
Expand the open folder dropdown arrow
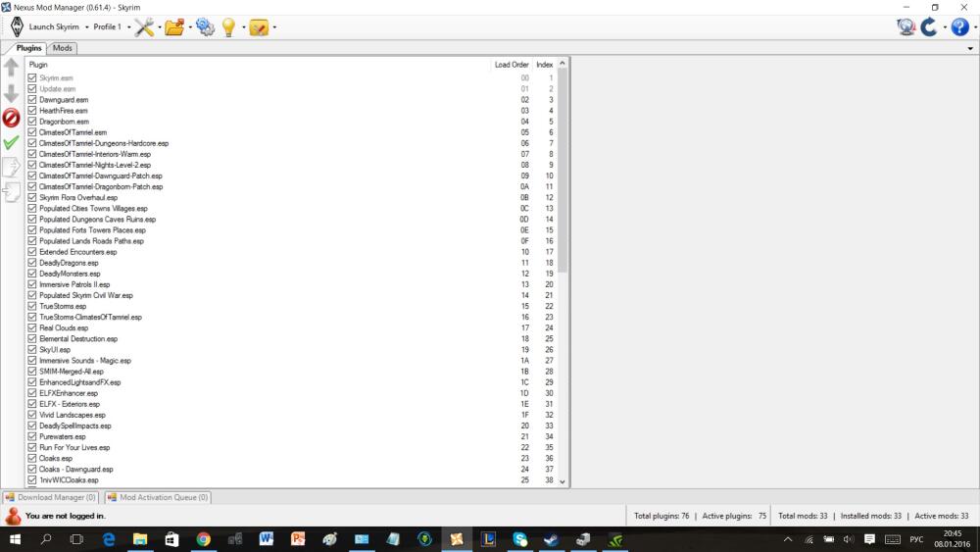[x=190, y=26]
